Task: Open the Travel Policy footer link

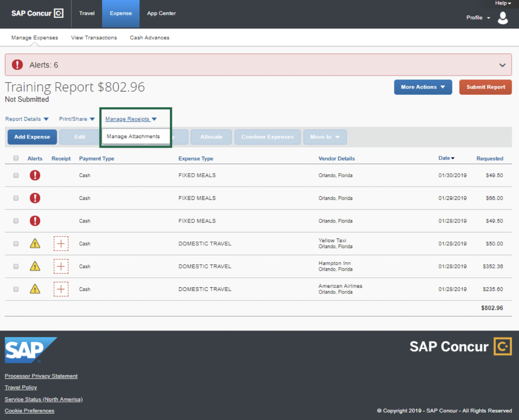Action: pyautogui.click(x=21, y=387)
